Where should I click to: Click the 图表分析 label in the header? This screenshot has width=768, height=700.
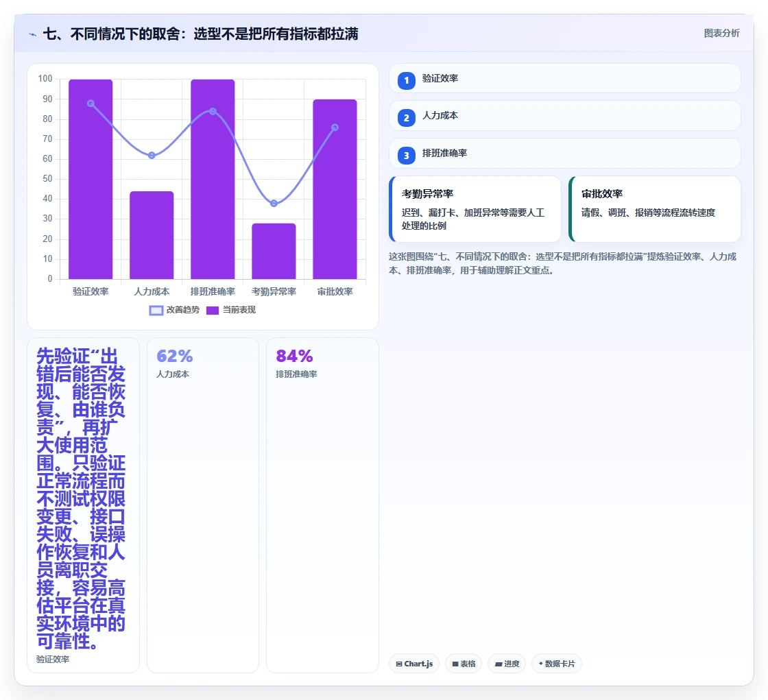(x=721, y=34)
